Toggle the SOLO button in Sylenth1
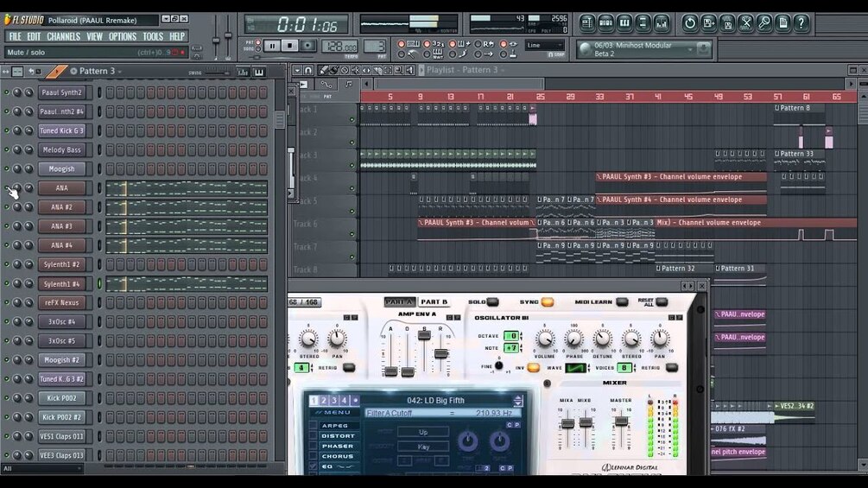 pos(492,302)
